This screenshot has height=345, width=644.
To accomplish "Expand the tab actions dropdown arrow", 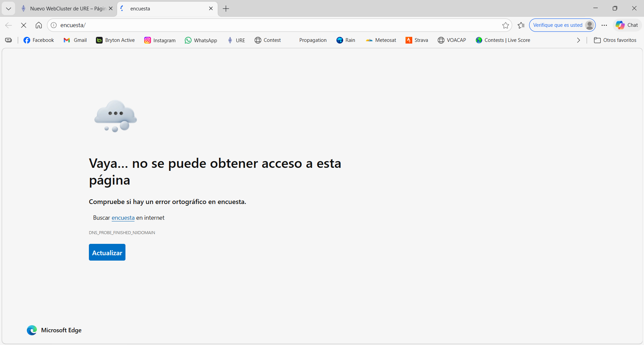I will pyautogui.click(x=8, y=9).
